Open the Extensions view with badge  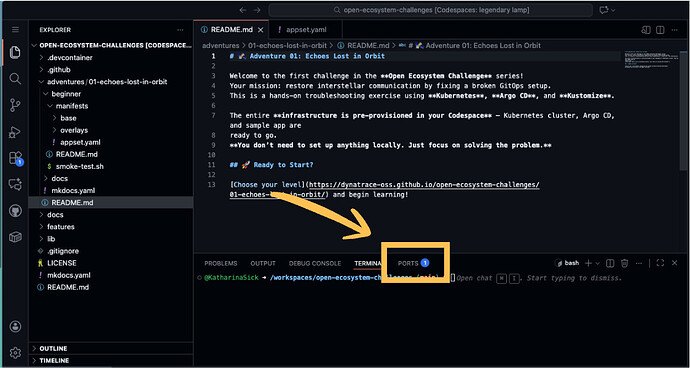(x=15, y=158)
